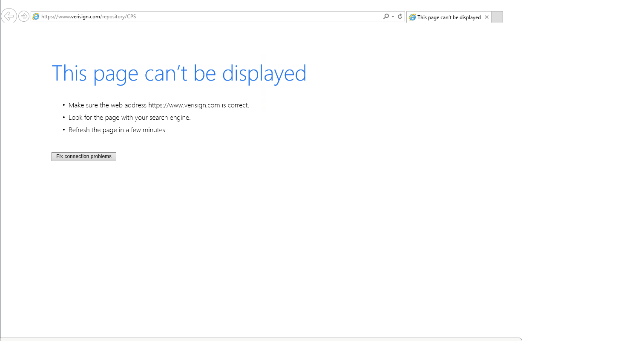Expand the address bar autocomplete dropdown arrow
Image resolution: width=644 pixels, height=341 pixels.
[393, 17]
